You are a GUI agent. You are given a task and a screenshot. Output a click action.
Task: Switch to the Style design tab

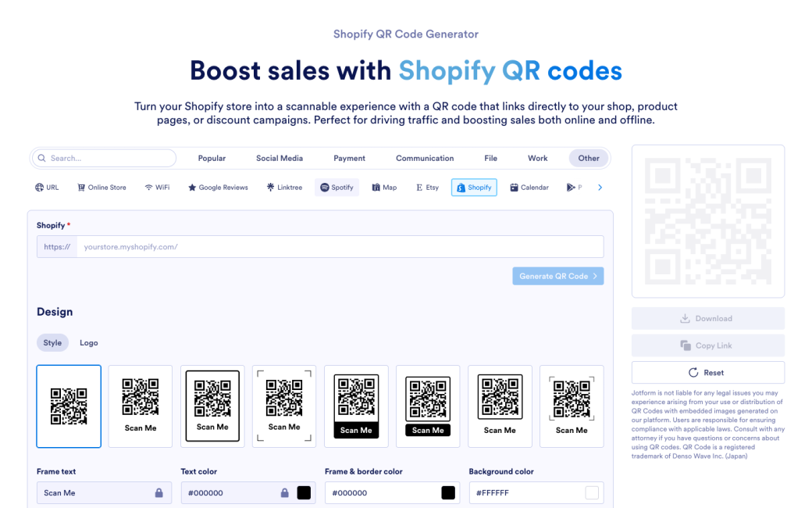coord(52,342)
